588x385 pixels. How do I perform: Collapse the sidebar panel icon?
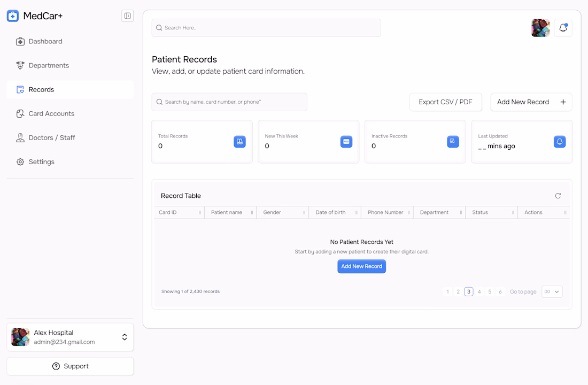(127, 16)
